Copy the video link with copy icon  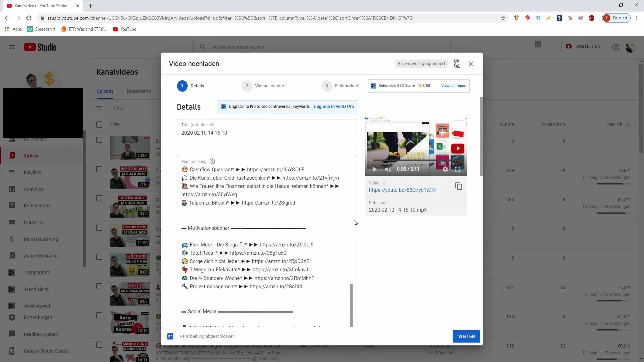pos(459,186)
